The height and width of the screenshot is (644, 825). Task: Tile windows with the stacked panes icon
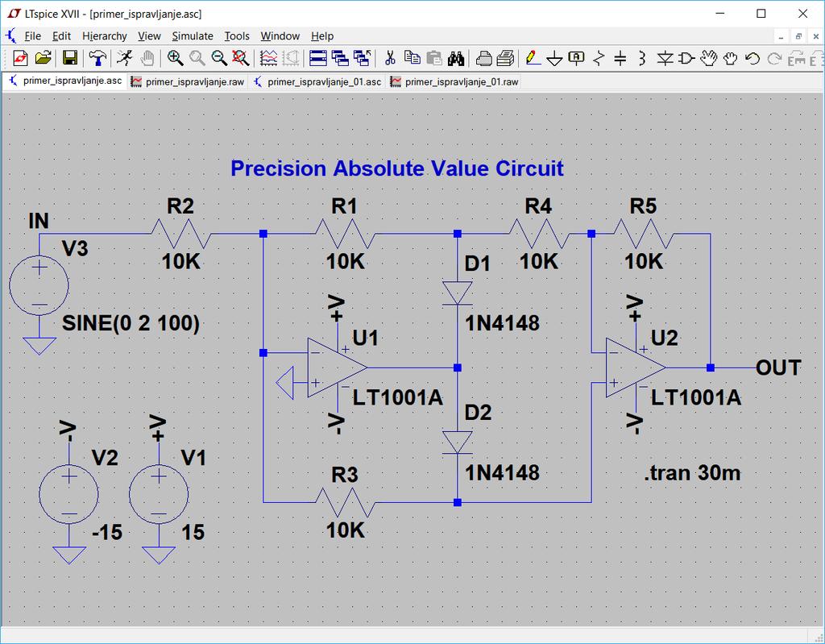[x=317, y=58]
